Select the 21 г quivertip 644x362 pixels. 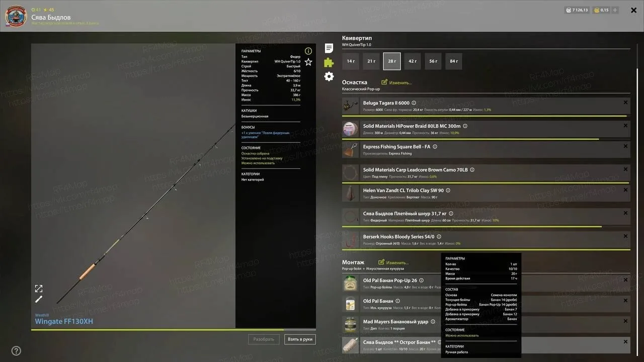(371, 61)
